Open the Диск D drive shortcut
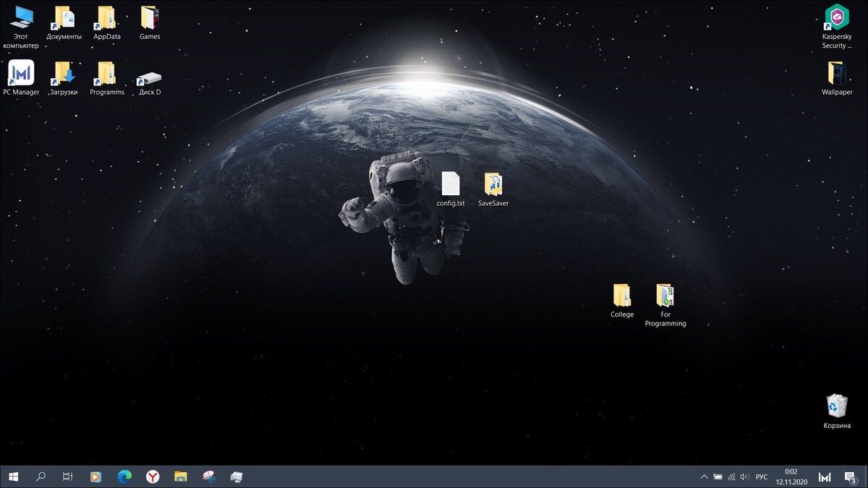 pyautogui.click(x=150, y=83)
